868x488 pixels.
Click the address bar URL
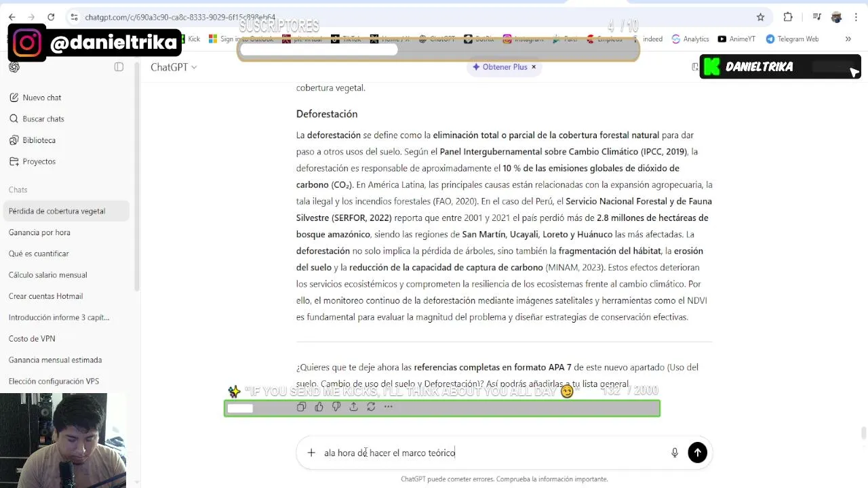pyautogui.click(x=180, y=17)
